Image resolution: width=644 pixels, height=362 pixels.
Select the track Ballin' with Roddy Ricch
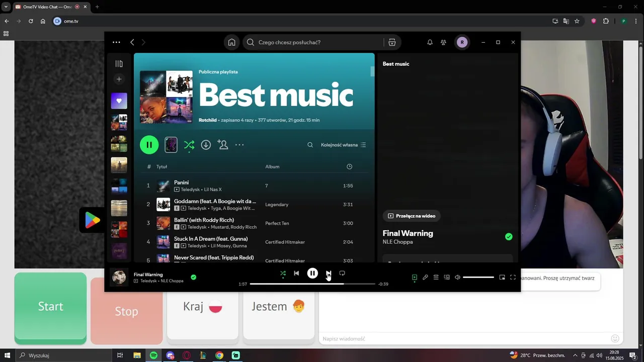point(204,220)
